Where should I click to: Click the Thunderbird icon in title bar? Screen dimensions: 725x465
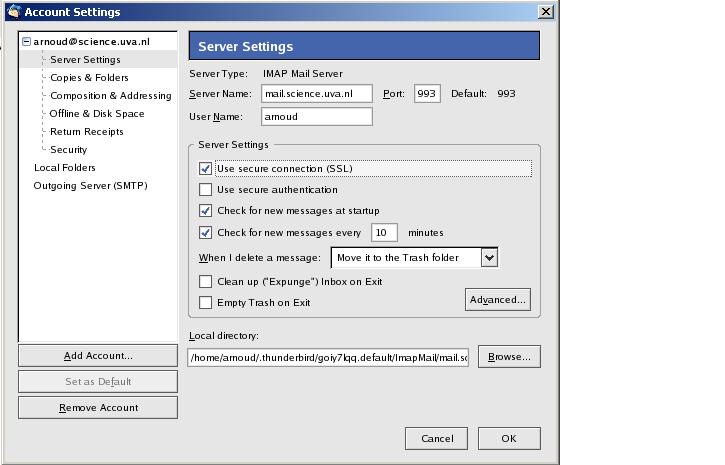(x=13, y=12)
